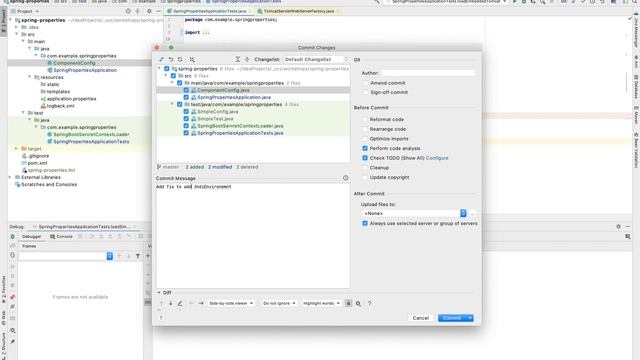Screen dimensions: 640x360
Task: Collapse the test/java/com/example node in the commit tree
Action: coord(172,104)
